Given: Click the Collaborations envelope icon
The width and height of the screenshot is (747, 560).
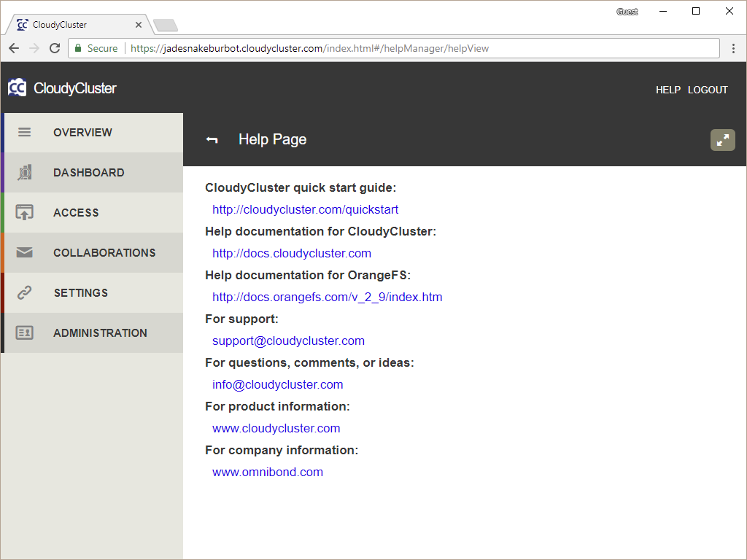Looking at the screenshot, I should (x=24, y=252).
